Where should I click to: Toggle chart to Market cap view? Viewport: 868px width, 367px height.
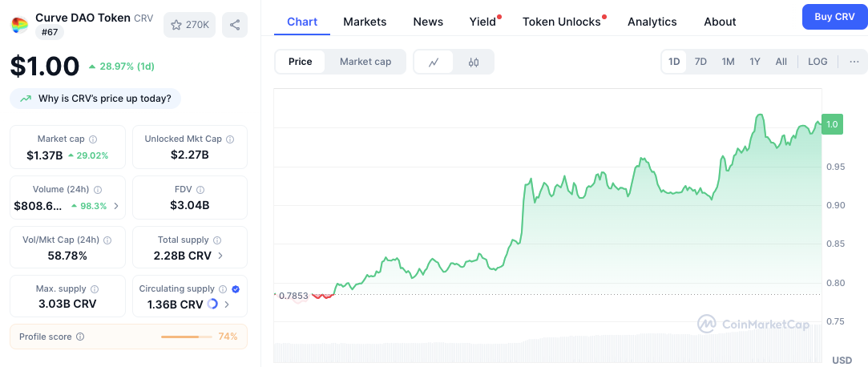coord(365,62)
